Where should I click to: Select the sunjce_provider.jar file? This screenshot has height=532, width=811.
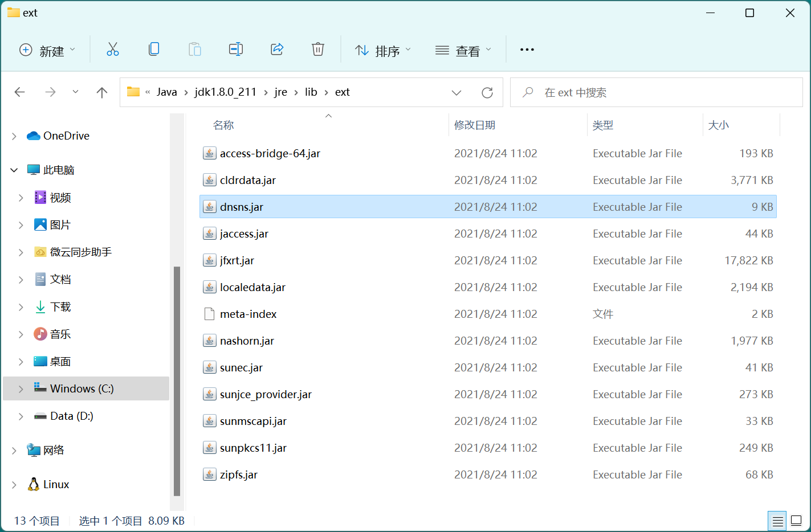tap(488, 394)
